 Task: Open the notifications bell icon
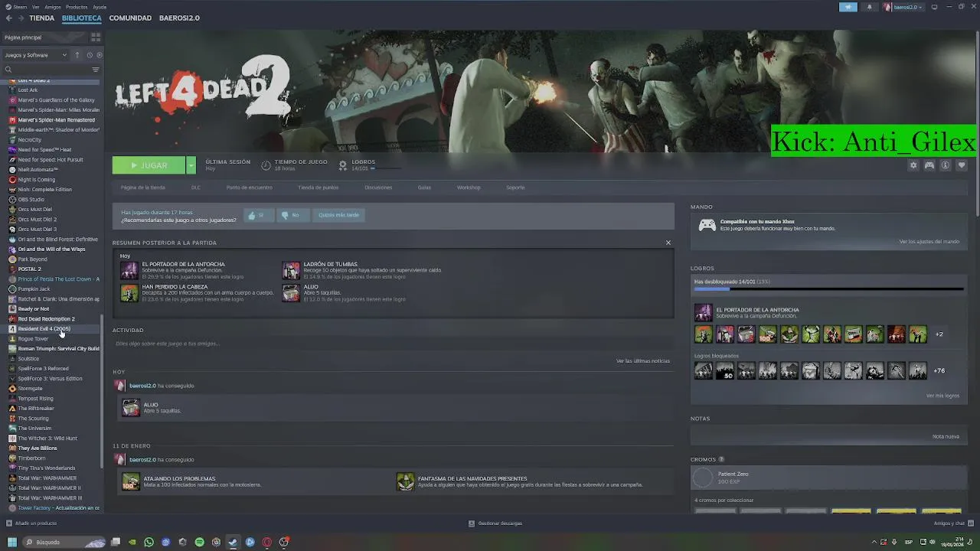869,7
